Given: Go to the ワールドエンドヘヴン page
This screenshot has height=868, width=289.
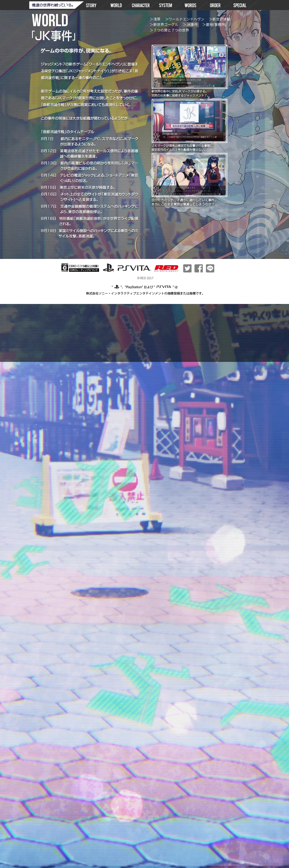Looking at the screenshot, I should click(x=185, y=19).
